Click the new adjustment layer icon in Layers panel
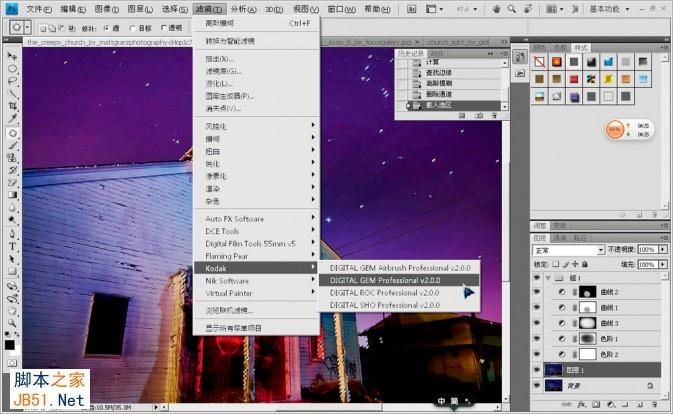Screen dimensions: 673x414 click(611, 404)
